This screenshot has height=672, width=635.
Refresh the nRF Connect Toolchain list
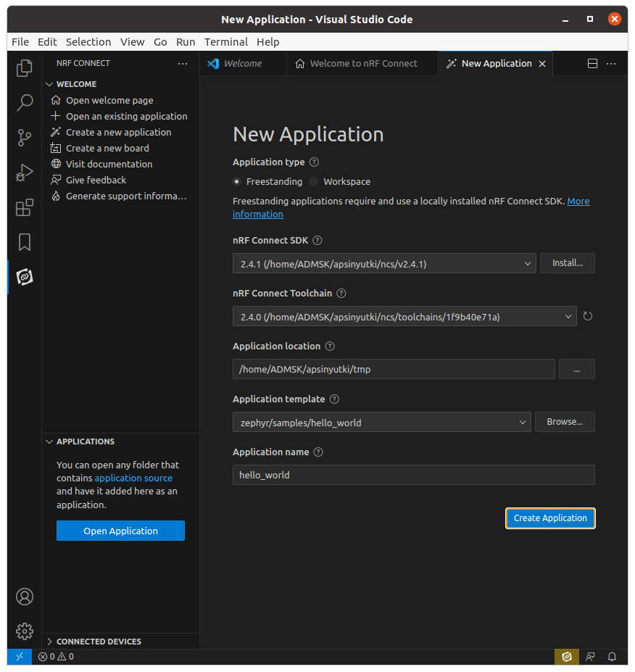(x=587, y=316)
